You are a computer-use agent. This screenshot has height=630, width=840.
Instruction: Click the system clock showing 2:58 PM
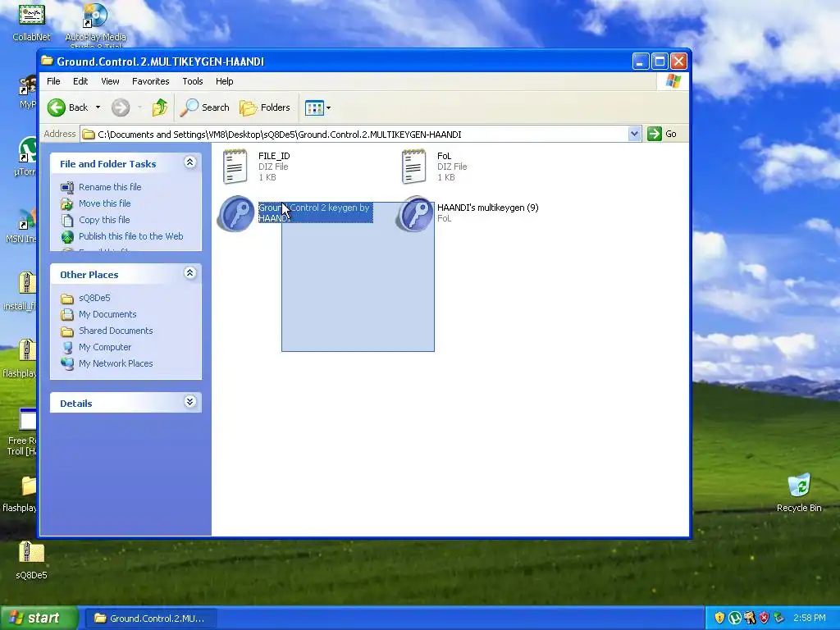[810, 619]
